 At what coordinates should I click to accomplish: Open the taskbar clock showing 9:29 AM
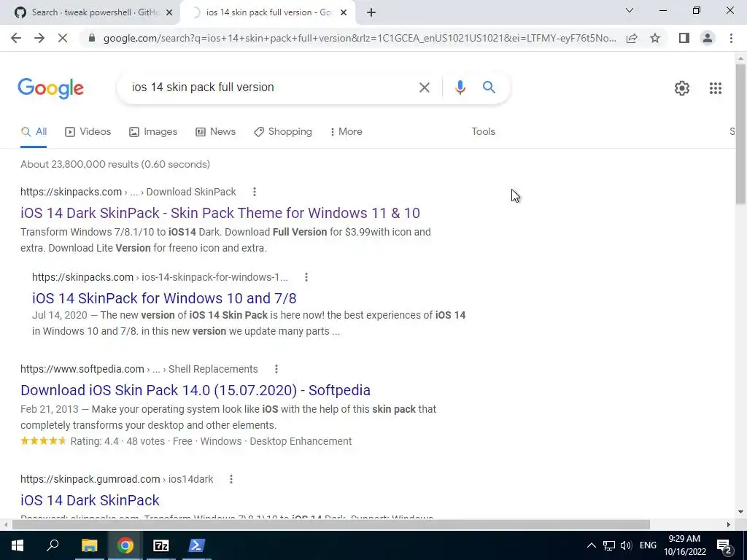click(684, 545)
